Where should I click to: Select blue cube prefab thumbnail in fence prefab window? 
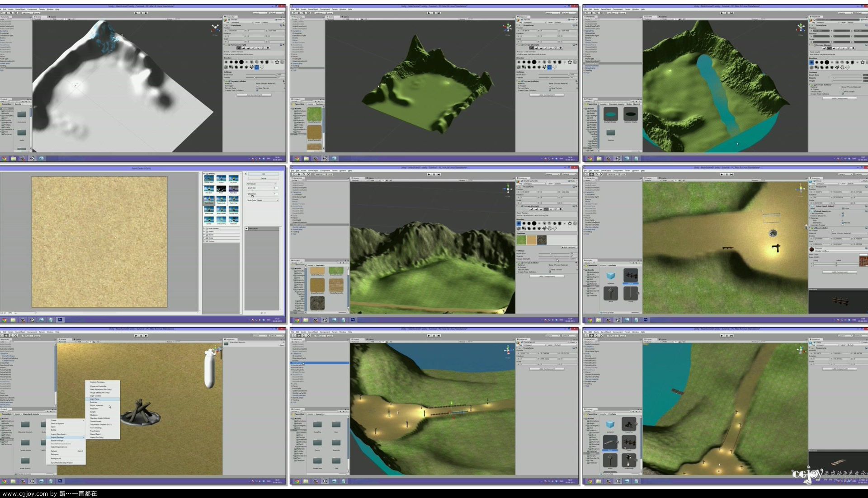coord(611,275)
